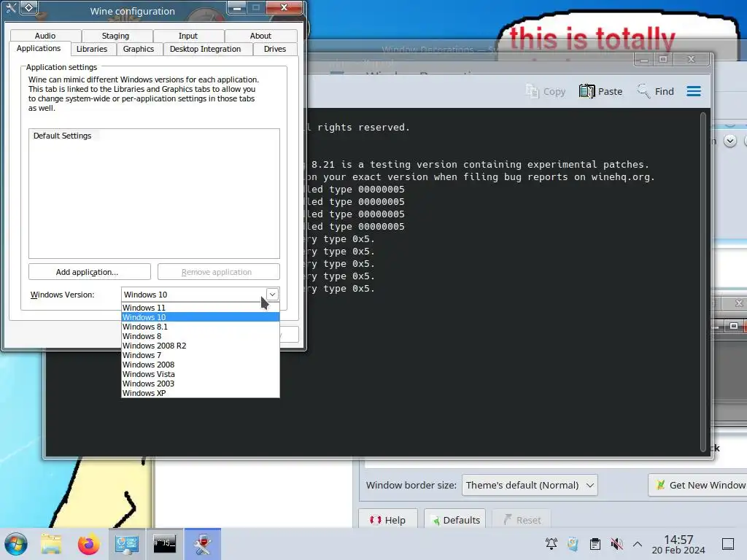Switch to System Settings taskbar item
Image resolution: width=747 pixels, height=560 pixels.
(127, 544)
